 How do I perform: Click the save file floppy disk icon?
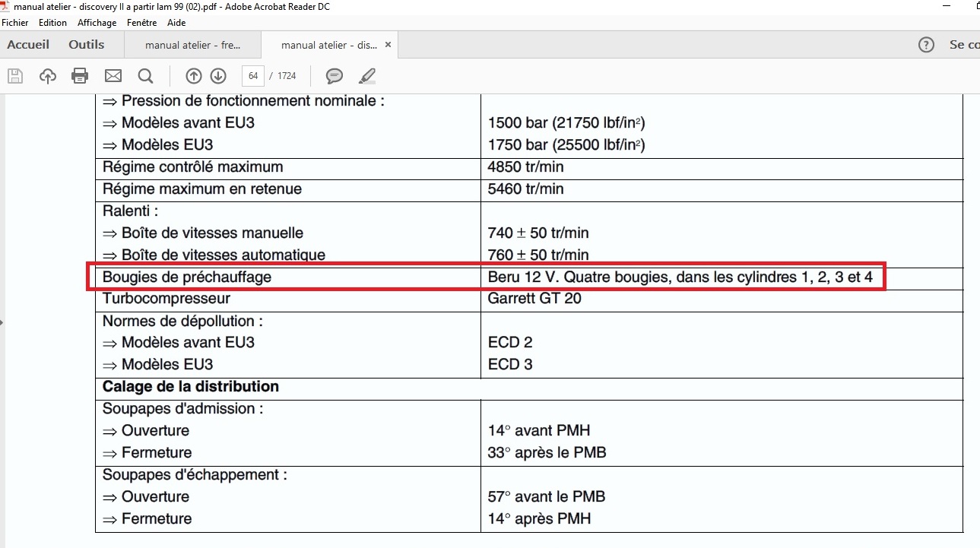(15, 76)
